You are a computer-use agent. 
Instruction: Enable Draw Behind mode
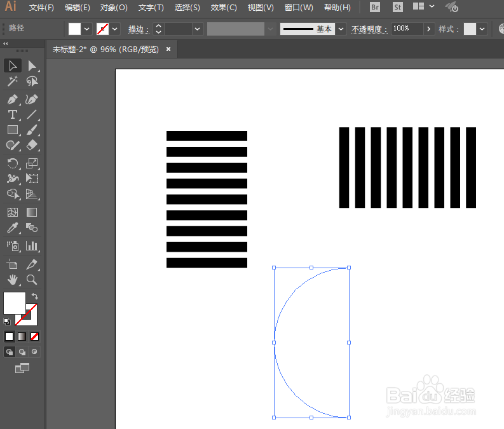point(22,352)
